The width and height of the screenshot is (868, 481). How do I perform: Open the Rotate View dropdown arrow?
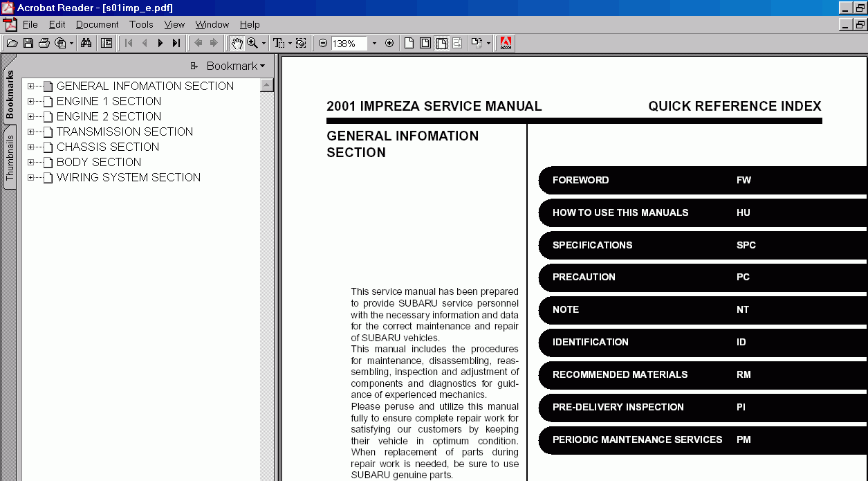click(488, 44)
